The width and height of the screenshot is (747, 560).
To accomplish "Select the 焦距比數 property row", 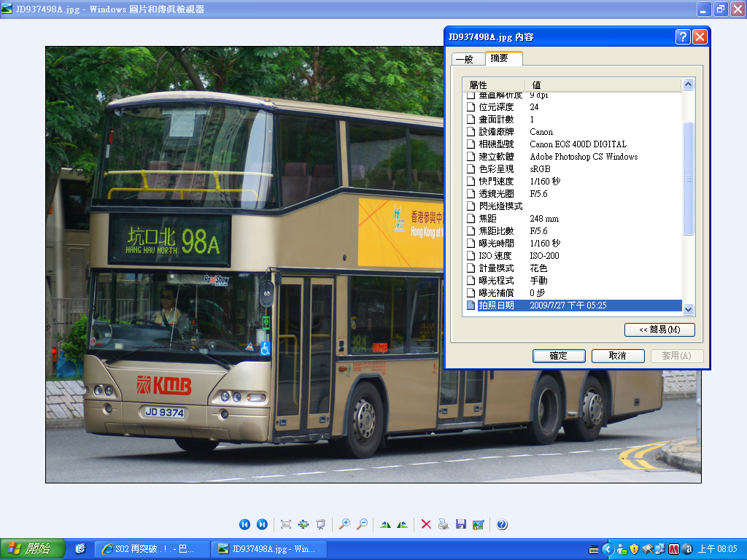I will click(x=573, y=231).
